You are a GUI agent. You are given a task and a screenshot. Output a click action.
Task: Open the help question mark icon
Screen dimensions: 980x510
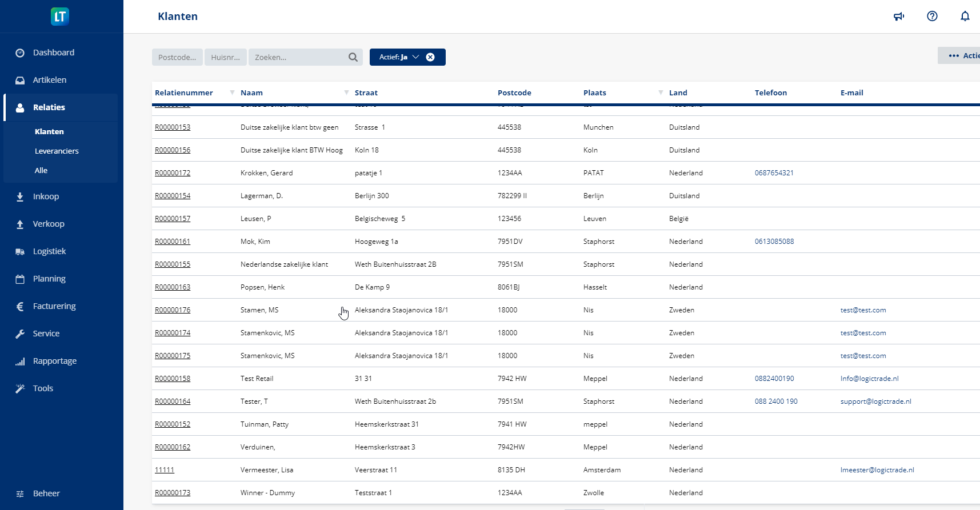click(932, 17)
